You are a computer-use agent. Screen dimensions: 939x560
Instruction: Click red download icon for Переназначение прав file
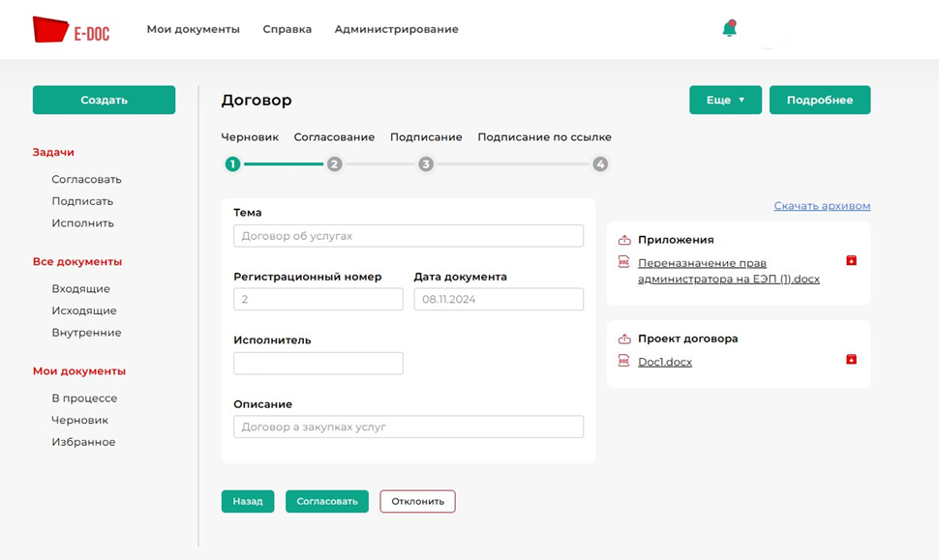coord(851,260)
